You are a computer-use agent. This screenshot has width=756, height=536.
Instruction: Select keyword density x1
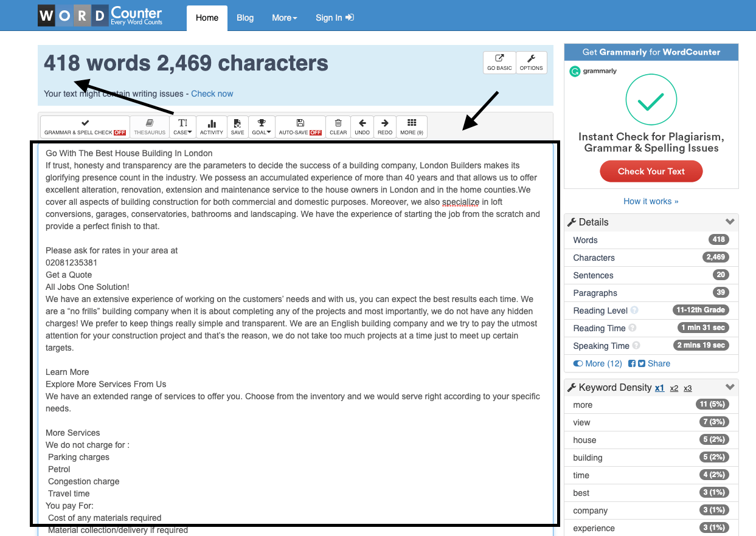coord(659,388)
